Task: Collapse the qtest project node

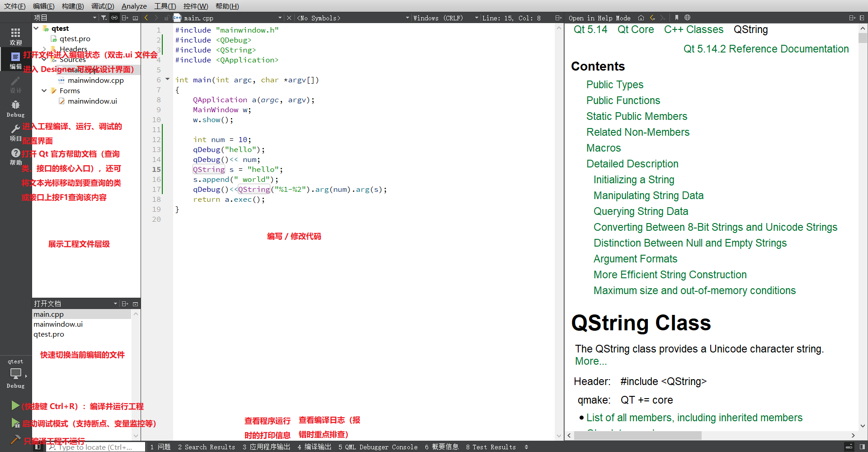Action: click(36, 28)
